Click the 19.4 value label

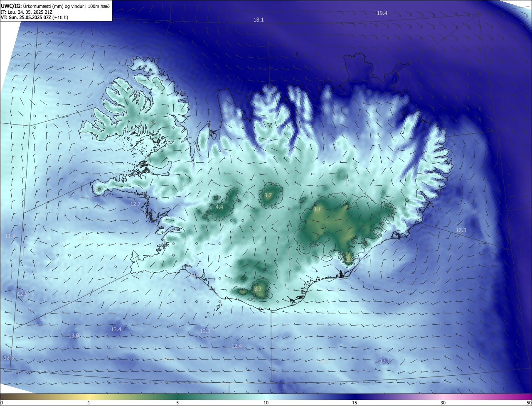point(382,13)
